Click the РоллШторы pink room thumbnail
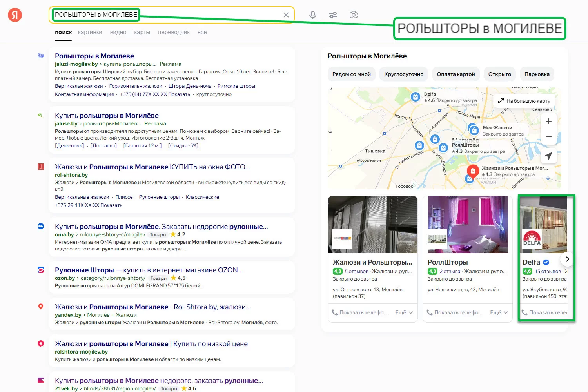 (x=468, y=224)
